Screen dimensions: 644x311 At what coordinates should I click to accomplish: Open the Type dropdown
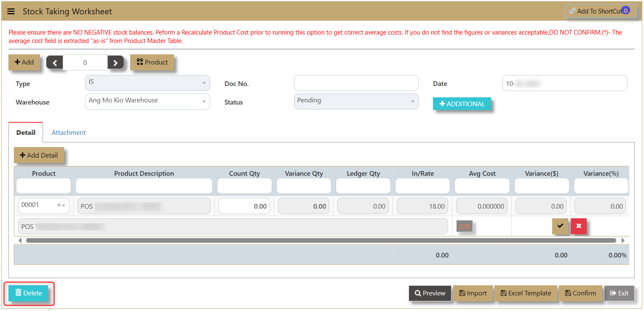point(147,83)
